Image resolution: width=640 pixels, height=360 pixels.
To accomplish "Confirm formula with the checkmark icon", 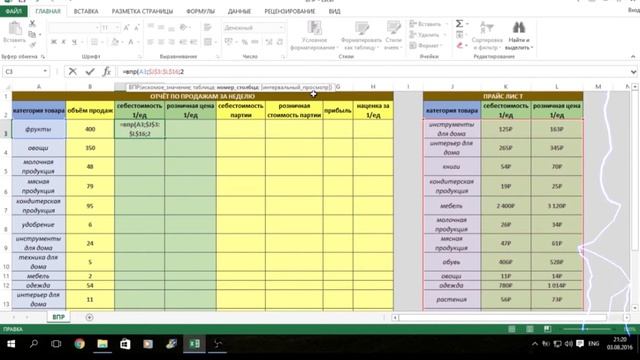I will click(x=90, y=71).
